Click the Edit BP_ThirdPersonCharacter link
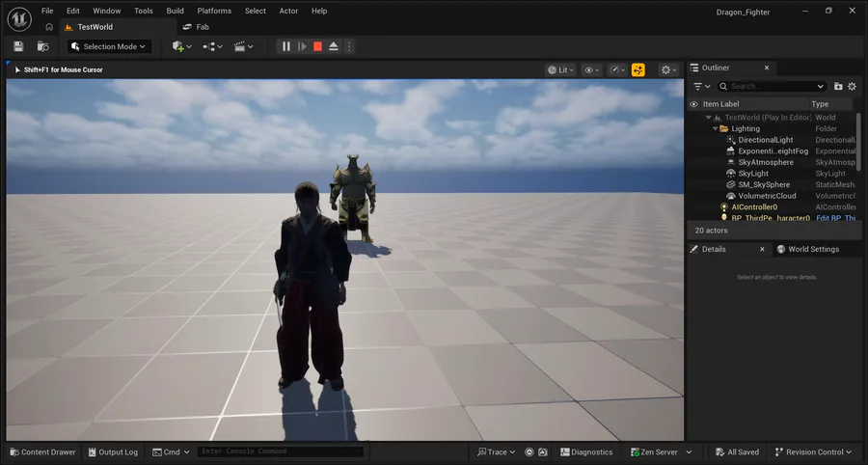This screenshot has width=868, height=465. click(x=836, y=218)
